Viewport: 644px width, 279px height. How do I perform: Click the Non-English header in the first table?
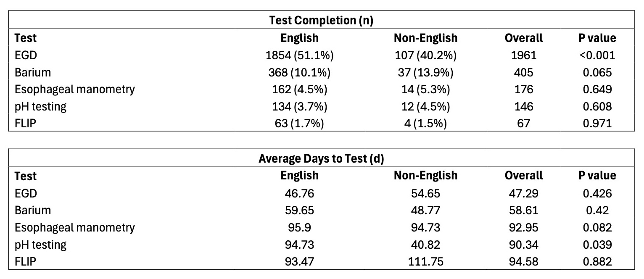(425, 38)
